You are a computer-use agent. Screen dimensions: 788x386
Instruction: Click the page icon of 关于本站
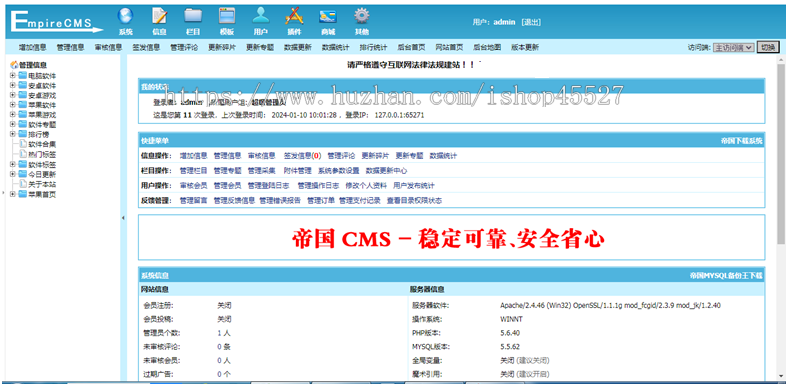(x=23, y=184)
